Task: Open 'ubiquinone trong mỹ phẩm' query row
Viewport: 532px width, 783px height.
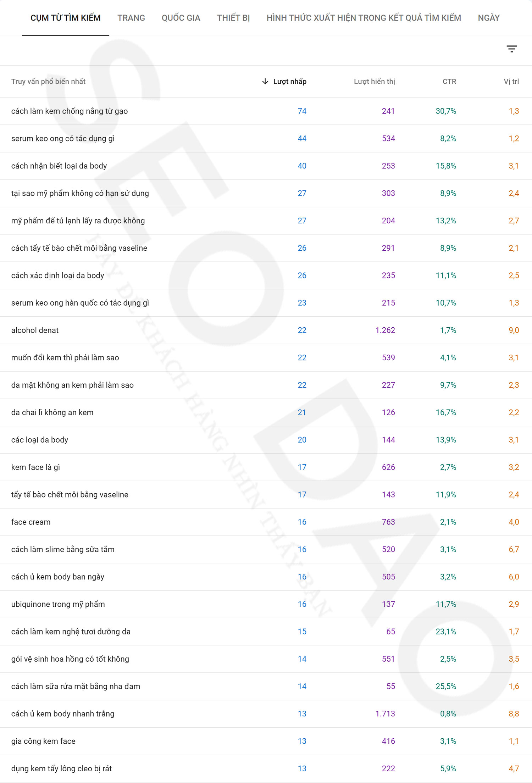Action: pyautogui.click(x=58, y=604)
